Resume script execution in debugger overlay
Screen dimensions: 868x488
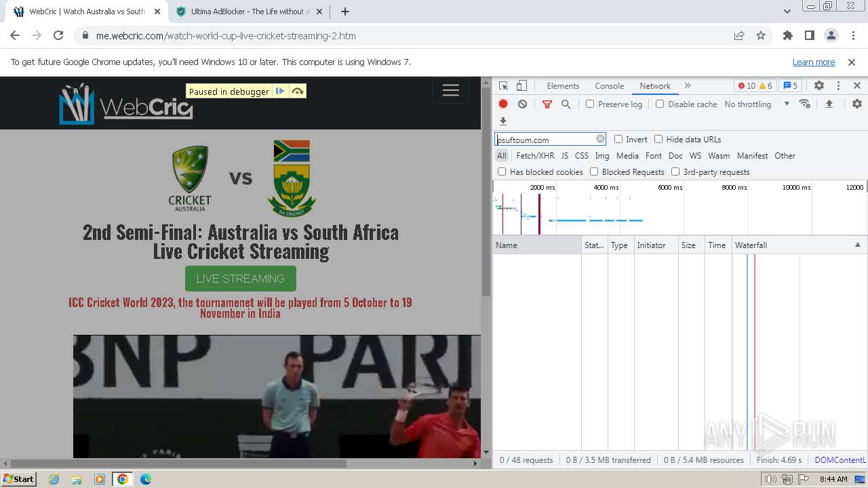pos(280,91)
